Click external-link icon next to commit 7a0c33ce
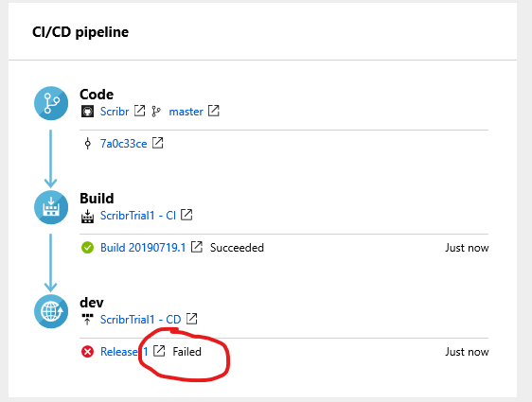This screenshot has width=532, height=402. click(x=157, y=143)
